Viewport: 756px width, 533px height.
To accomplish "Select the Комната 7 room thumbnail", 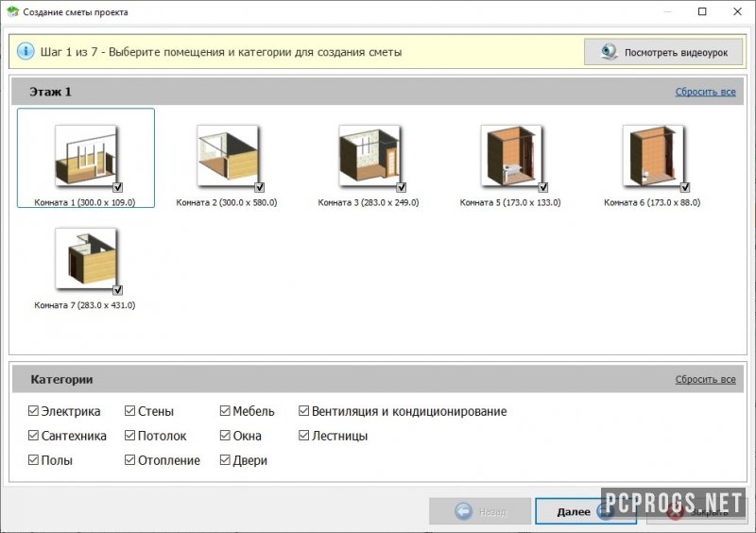I will pyautogui.click(x=86, y=258).
